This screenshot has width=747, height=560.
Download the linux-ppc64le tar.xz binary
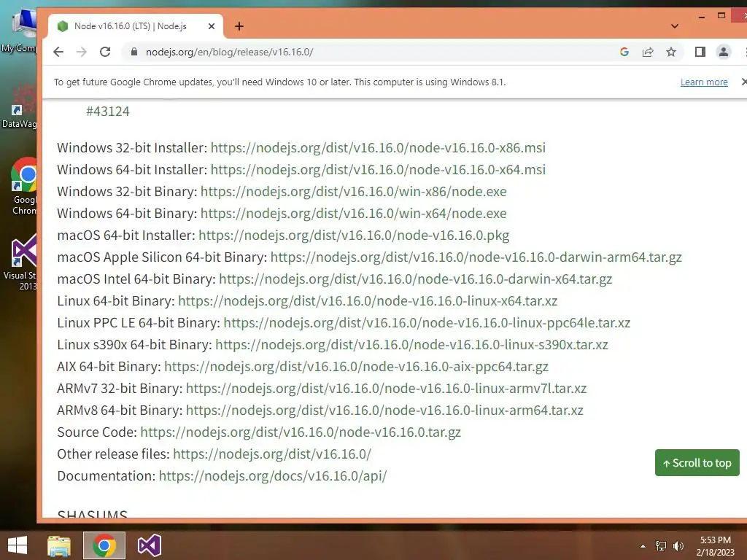coord(427,323)
